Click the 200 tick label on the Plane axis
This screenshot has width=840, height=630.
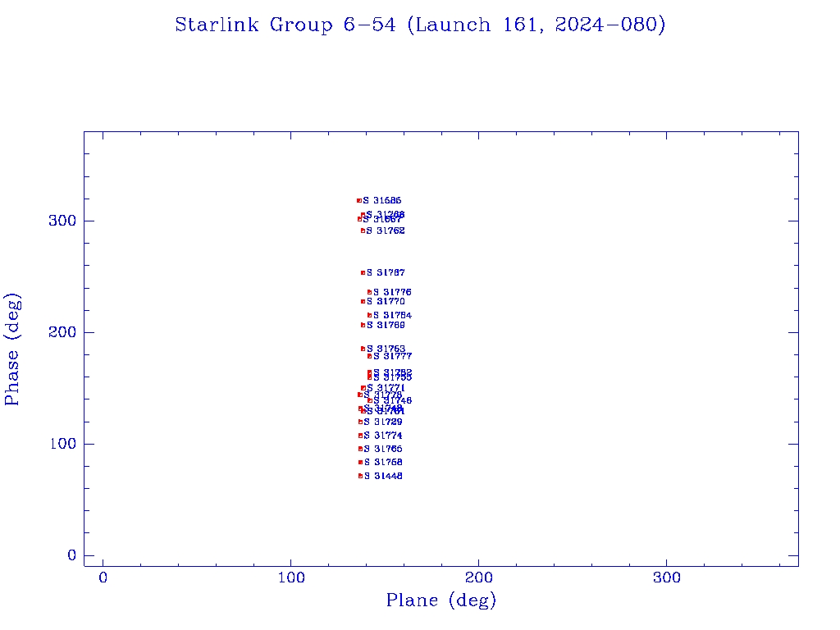pyautogui.click(x=478, y=577)
